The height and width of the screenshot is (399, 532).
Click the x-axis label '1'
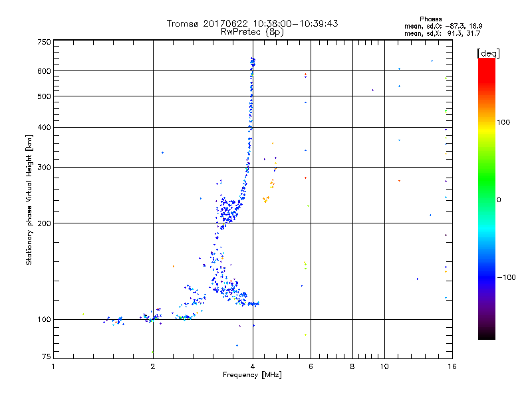[x=53, y=366]
